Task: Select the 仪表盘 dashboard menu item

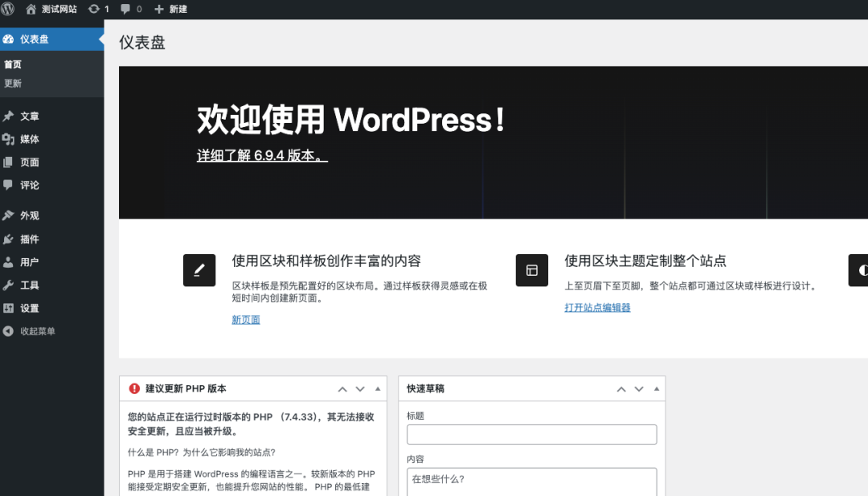Action: tap(52, 39)
